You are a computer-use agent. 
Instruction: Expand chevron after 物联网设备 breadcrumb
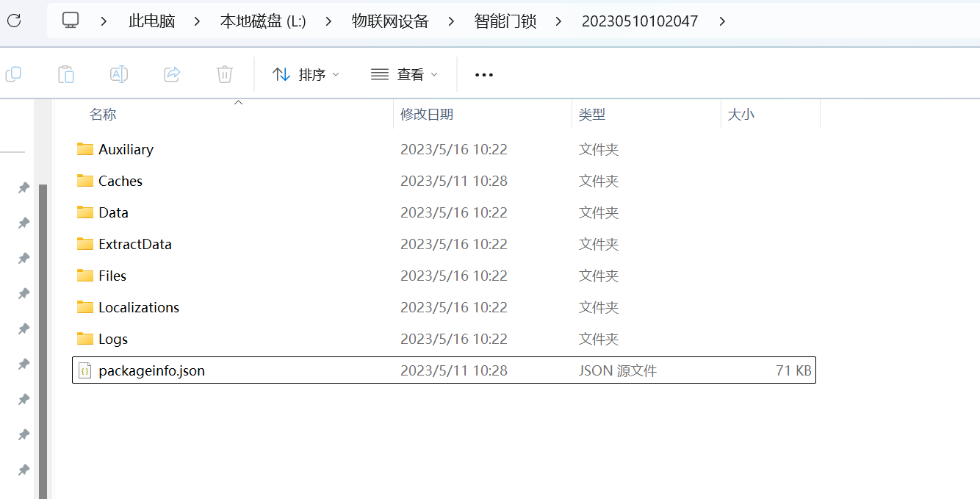click(x=451, y=21)
